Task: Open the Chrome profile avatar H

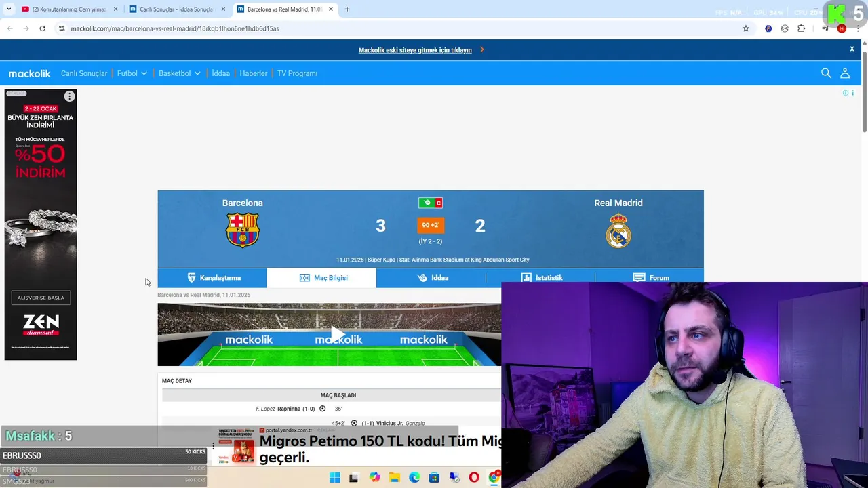Action: [842, 28]
